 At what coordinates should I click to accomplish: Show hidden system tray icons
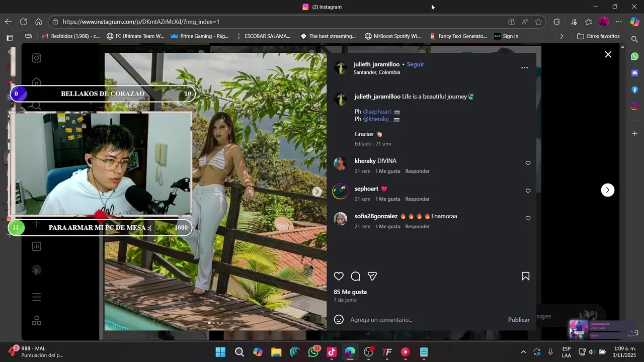(523, 352)
